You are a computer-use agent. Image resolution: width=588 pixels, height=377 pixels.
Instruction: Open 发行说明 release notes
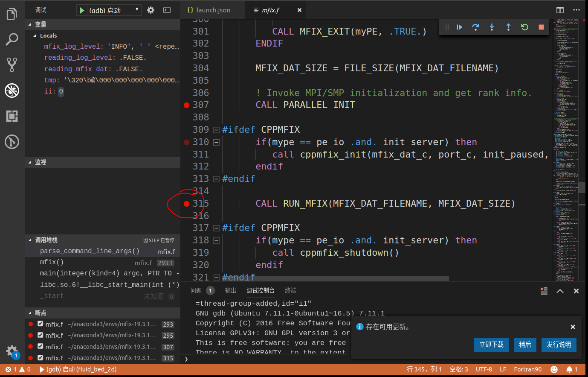coord(559,345)
